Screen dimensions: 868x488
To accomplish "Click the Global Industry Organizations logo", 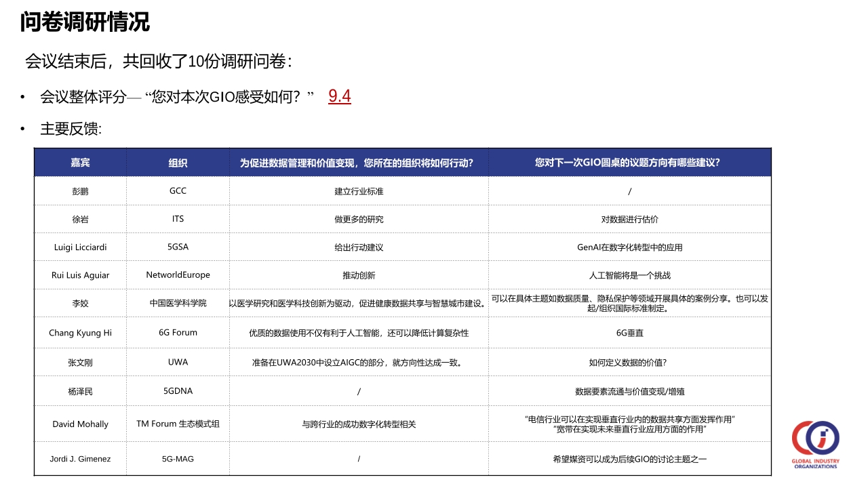I will pyautogui.click(x=816, y=445).
